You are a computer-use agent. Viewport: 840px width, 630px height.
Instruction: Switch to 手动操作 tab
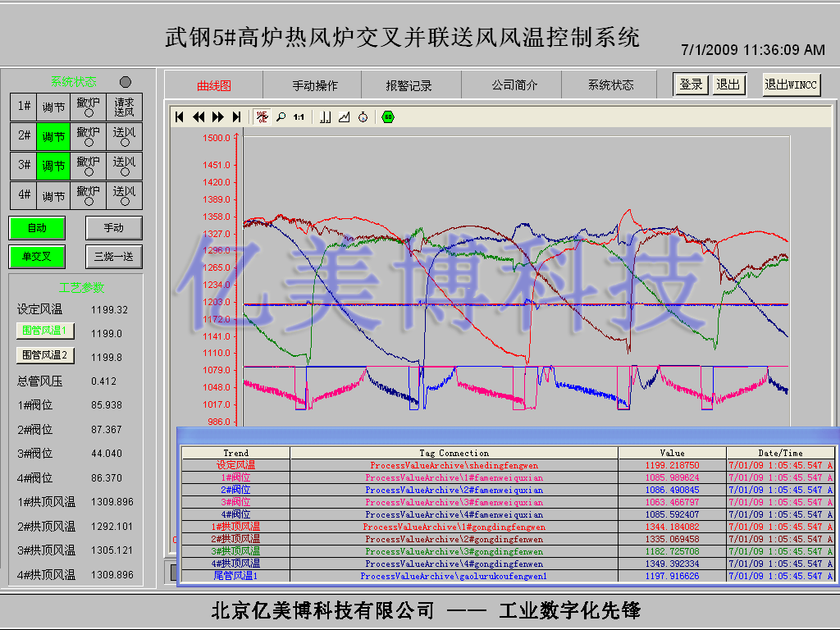coord(315,85)
